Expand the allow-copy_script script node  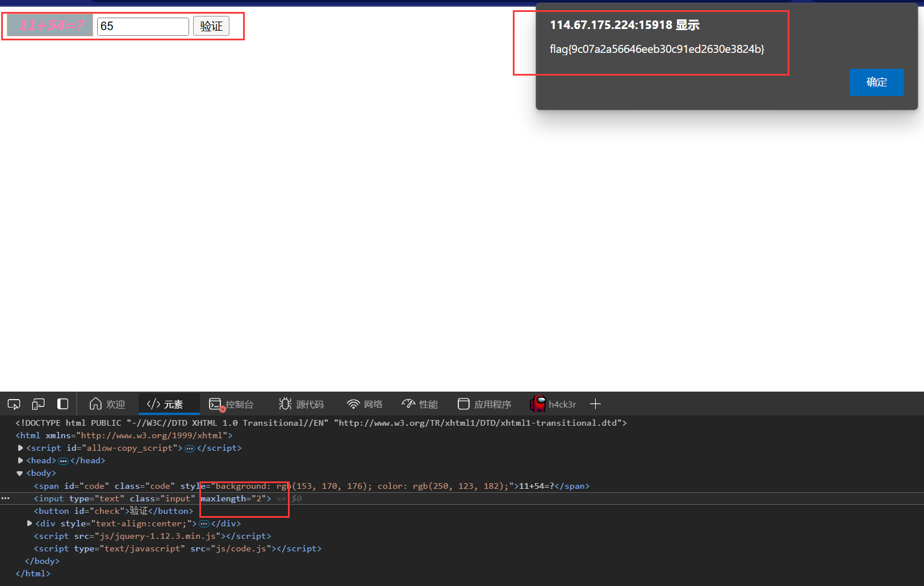20,448
